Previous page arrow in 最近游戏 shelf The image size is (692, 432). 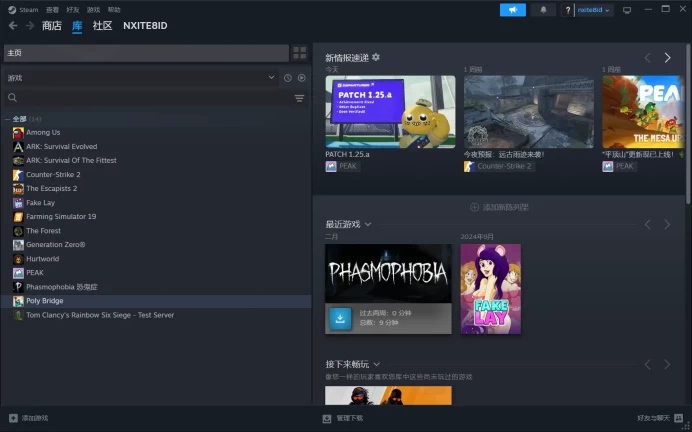click(x=647, y=225)
